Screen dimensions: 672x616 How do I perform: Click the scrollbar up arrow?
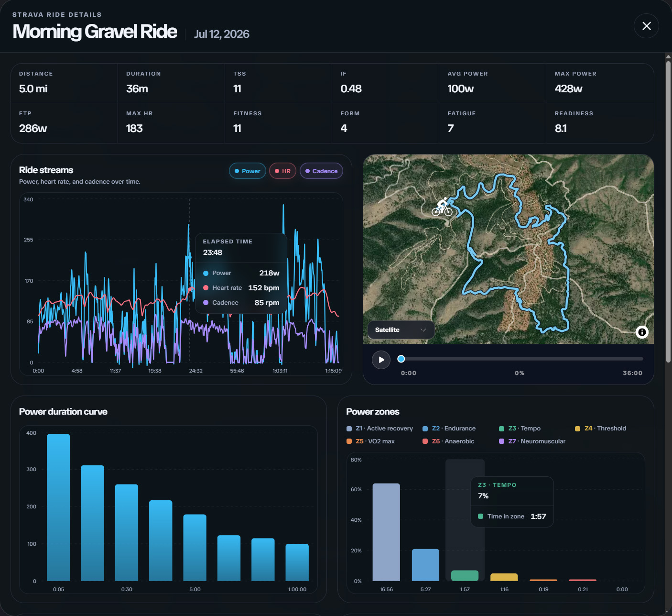click(x=668, y=56)
